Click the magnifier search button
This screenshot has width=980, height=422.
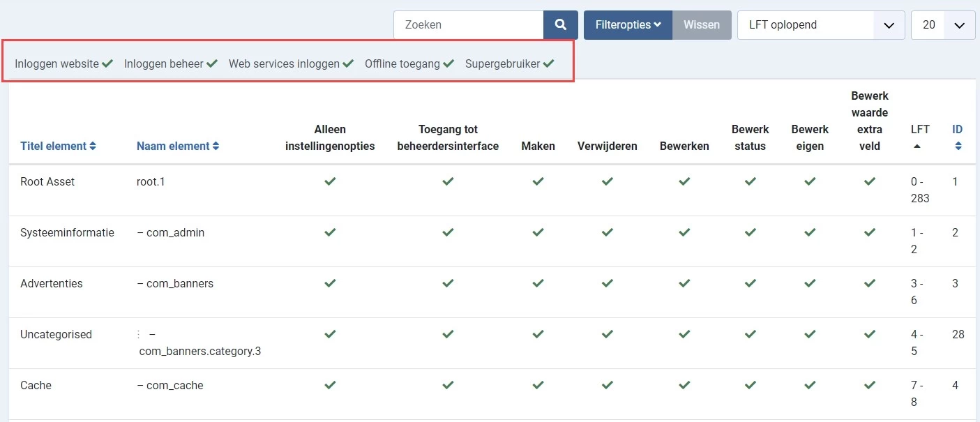coord(561,25)
